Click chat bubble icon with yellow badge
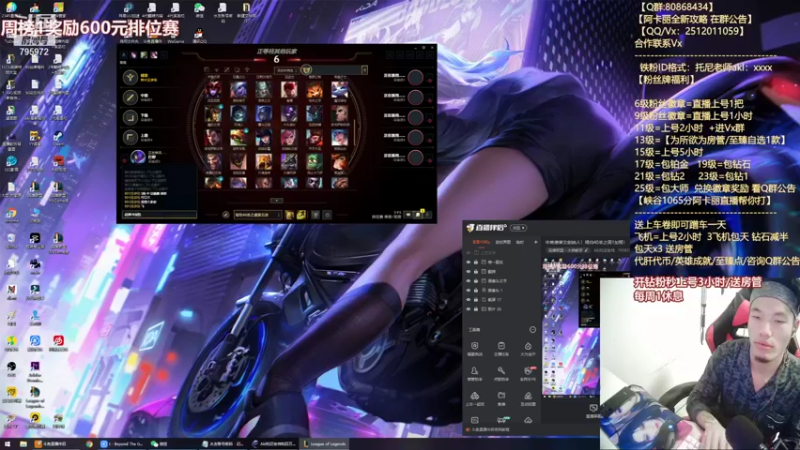 [418, 215]
